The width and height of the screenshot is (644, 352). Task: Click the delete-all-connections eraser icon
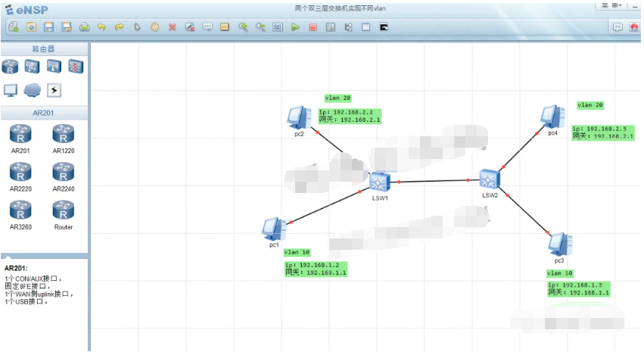190,27
